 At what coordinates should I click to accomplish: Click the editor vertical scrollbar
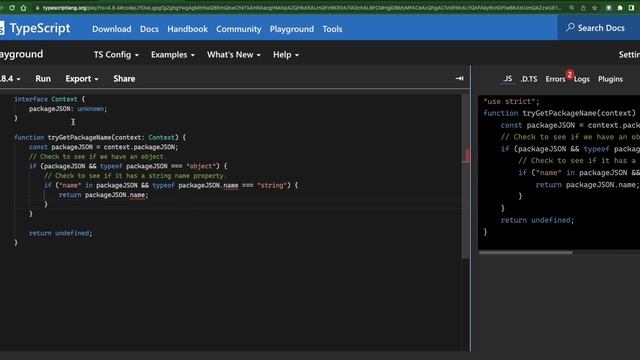466,176
